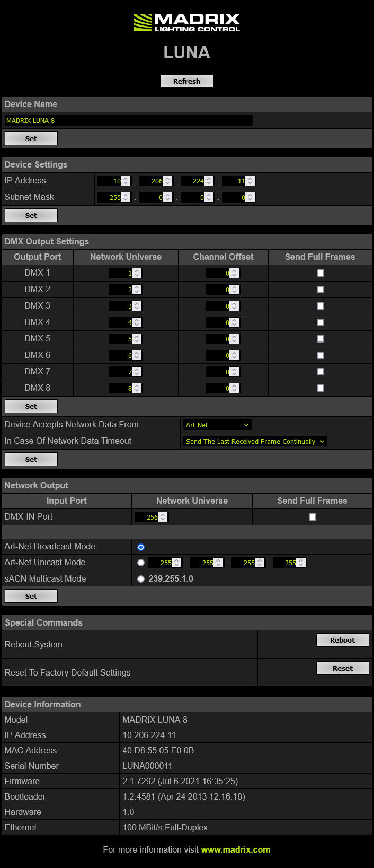Screen dimensions: 374x868
Task: Click DMX-IN Port Network Universe field (256)
Action: (x=151, y=517)
